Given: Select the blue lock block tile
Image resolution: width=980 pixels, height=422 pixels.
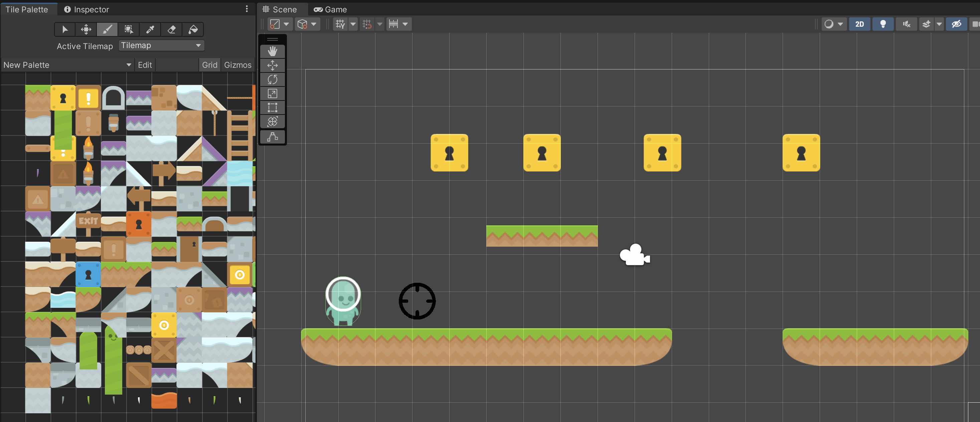Looking at the screenshot, I should pos(88,274).
